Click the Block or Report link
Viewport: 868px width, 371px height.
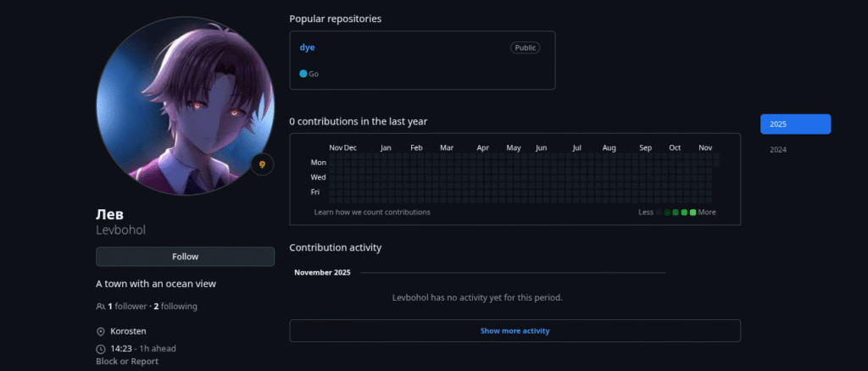click(127, 362)
